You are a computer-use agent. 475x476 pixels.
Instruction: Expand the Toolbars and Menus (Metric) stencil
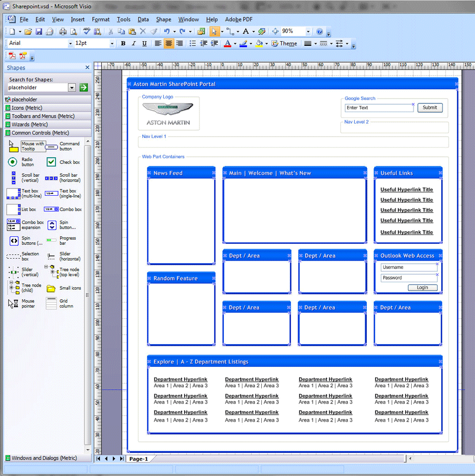(x=43, y=116)
